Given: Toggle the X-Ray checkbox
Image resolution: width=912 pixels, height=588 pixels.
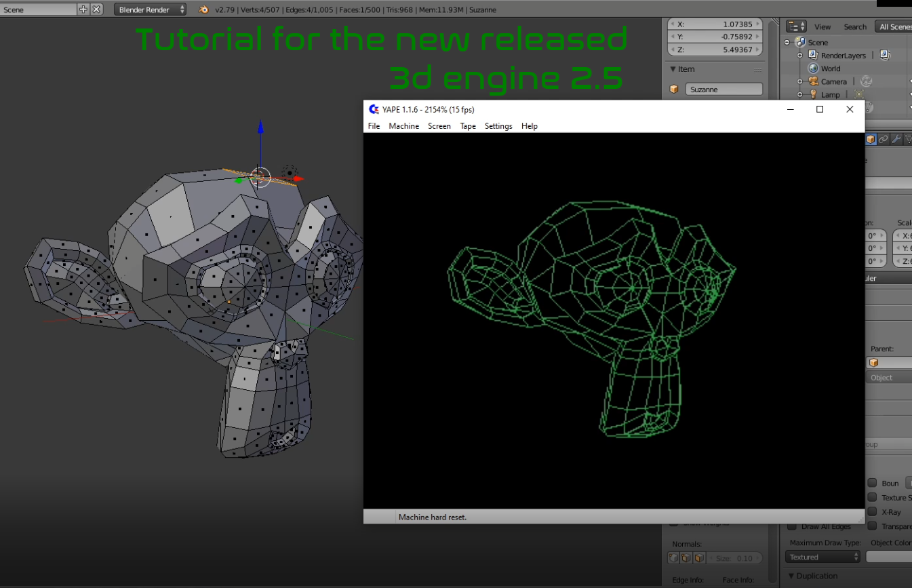Looking at the screenshot, I should [872, 512].
